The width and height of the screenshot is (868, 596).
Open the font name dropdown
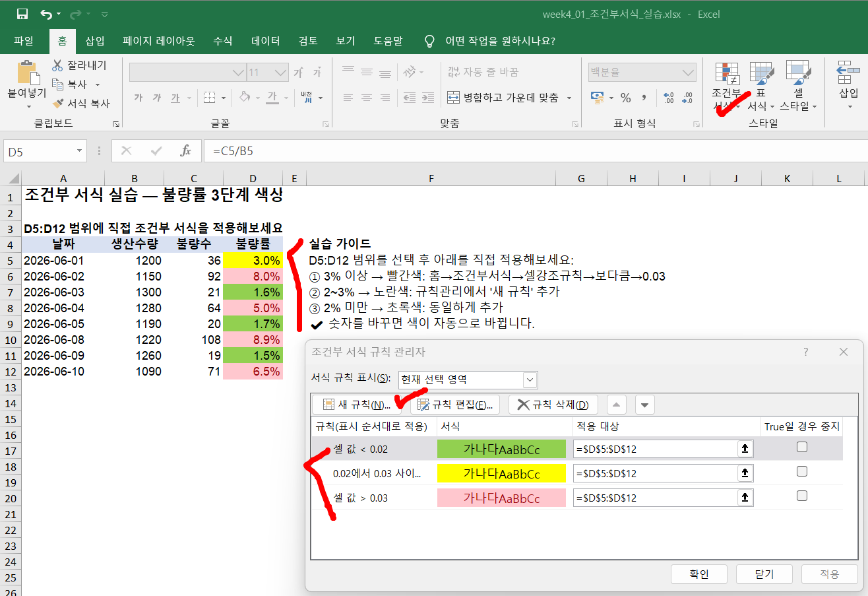(x=238, y=73)
